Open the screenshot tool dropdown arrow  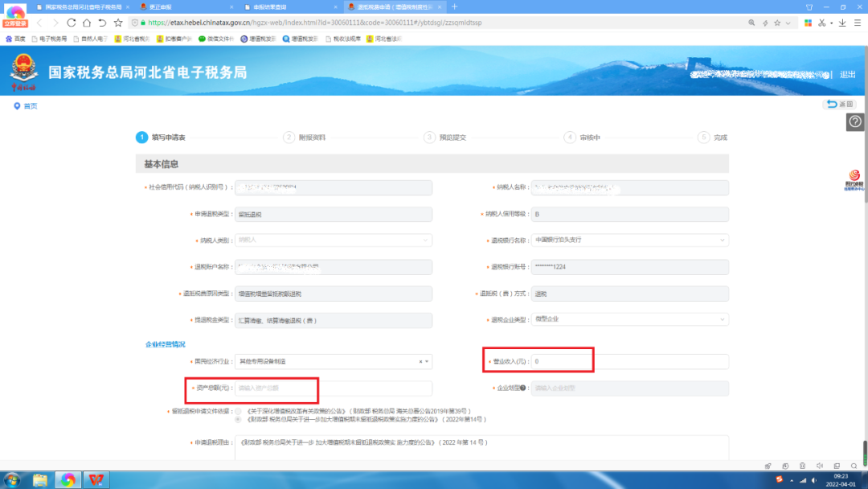pos(832,23)
